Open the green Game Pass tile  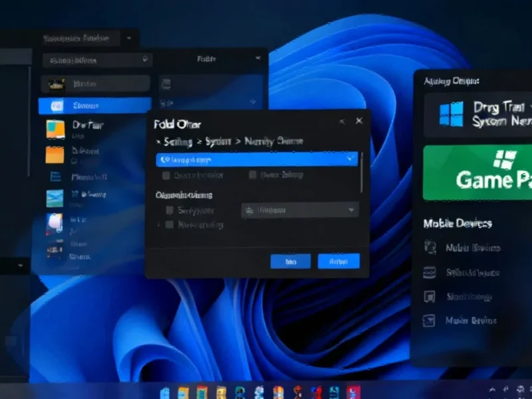(477, 172)
